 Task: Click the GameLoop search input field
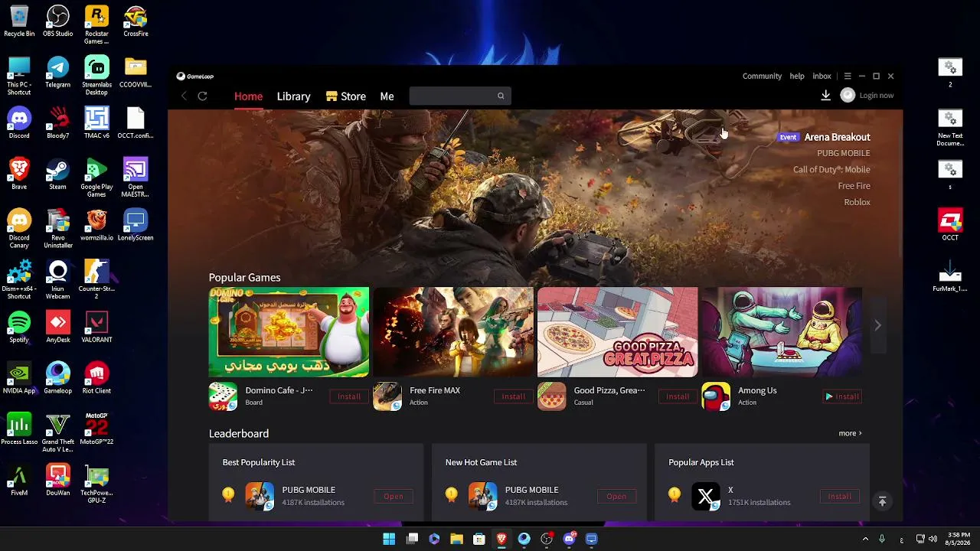pos(460,96)
